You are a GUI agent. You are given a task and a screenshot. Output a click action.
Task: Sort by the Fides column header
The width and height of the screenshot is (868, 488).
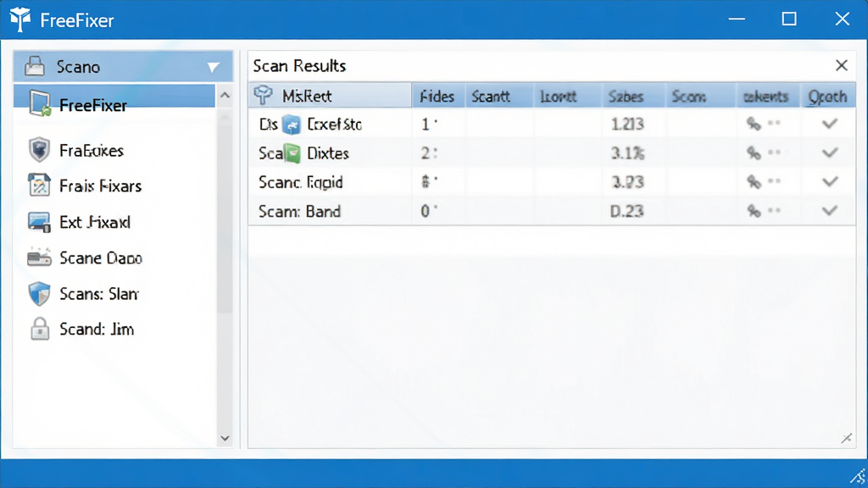click(x=437, y=97)
